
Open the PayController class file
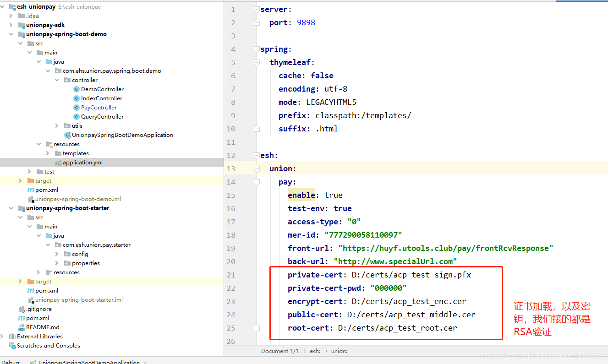click(x=99, y=108)
